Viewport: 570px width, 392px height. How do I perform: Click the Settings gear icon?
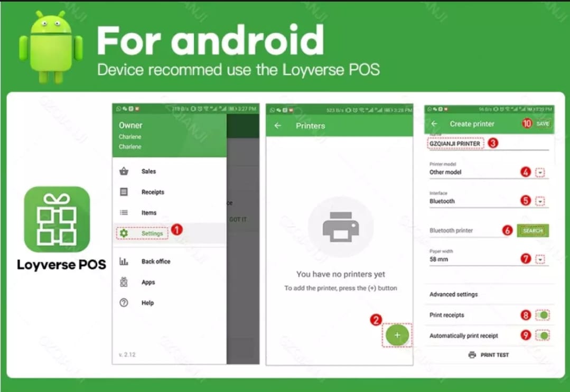point(124,233)
